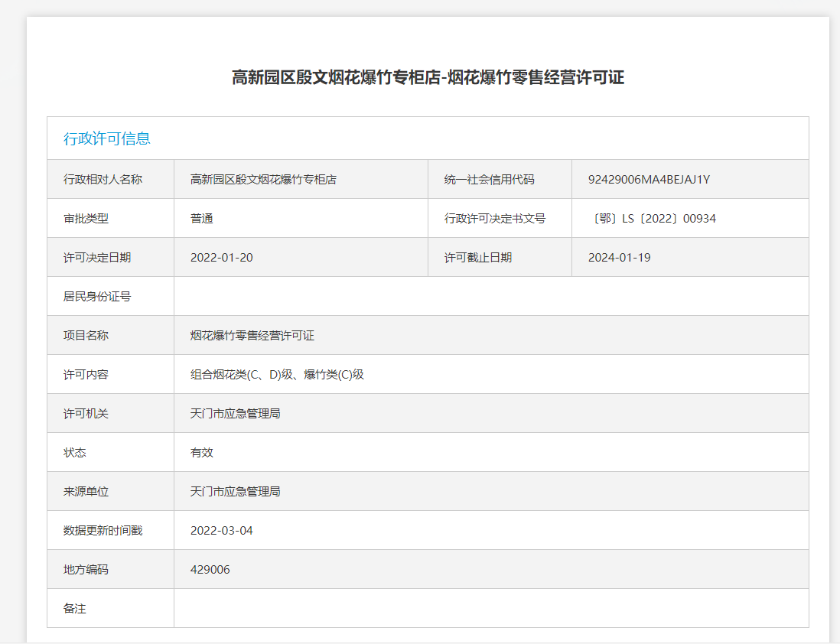Click the empty 备注 value cell
The image size is (840, 644).
[x=491, y=608]
